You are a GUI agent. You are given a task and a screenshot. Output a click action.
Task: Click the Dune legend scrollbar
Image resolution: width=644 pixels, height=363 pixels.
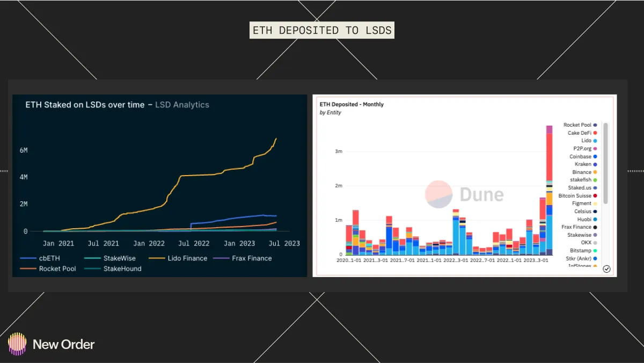[x=605, y=163]
